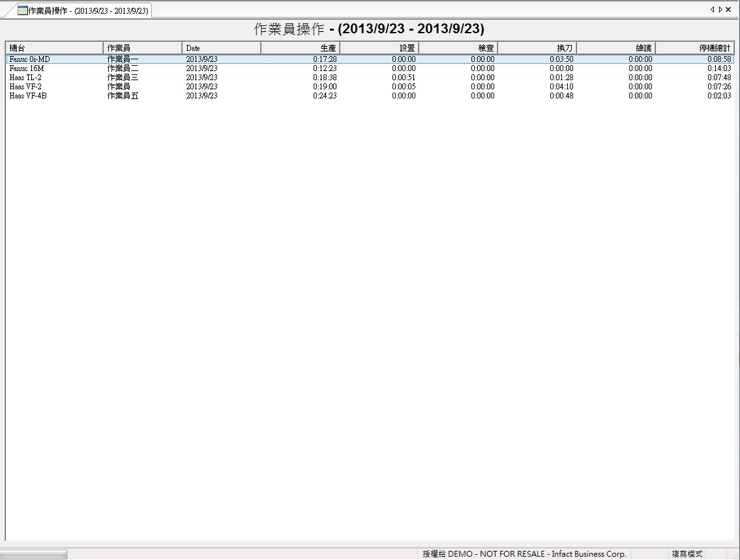Click downtime total 0:07:48
The width and height of the screenshot is (740, 560).
point(719,78)
